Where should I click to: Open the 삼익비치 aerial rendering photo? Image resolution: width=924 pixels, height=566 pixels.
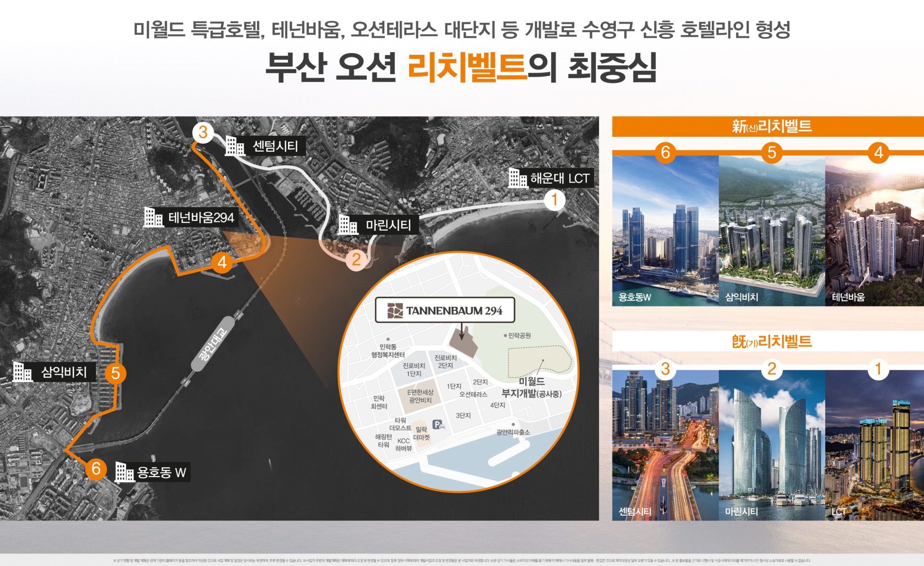772,231
